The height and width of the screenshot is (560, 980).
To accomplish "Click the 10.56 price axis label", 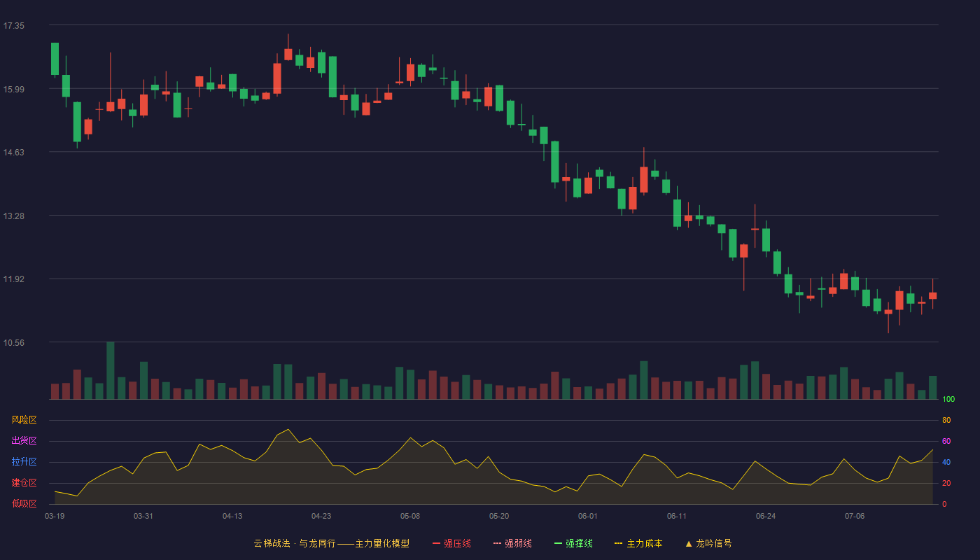I will pos(14,342).
